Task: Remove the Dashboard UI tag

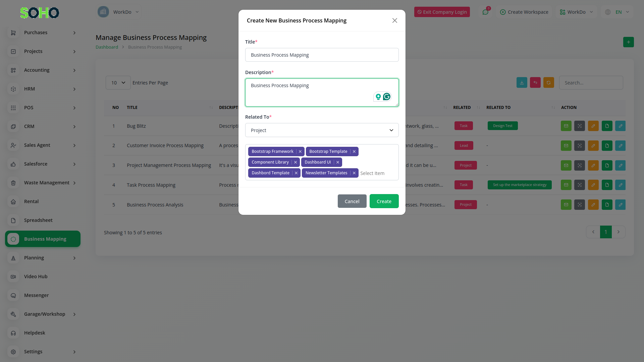Action: point(338,162)
